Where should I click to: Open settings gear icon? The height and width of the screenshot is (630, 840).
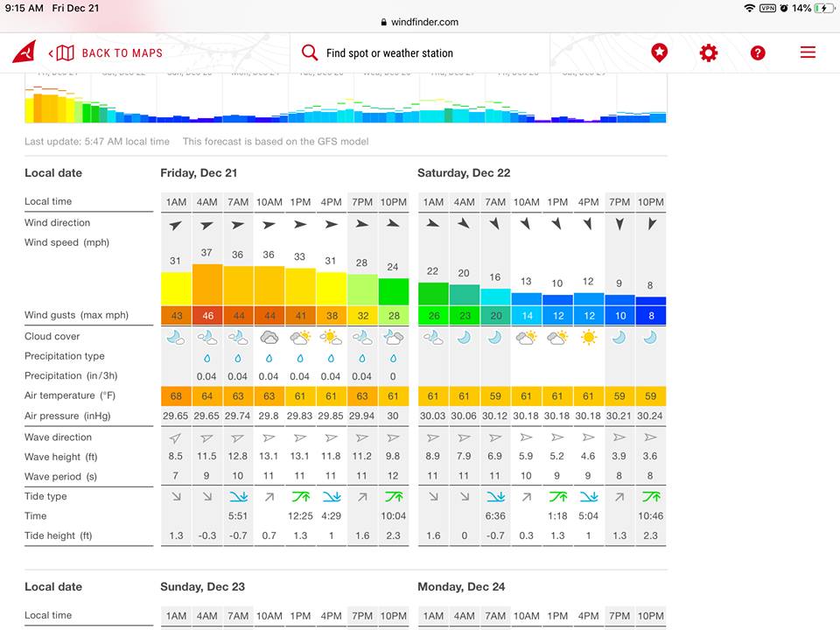[x=709, y=52]
